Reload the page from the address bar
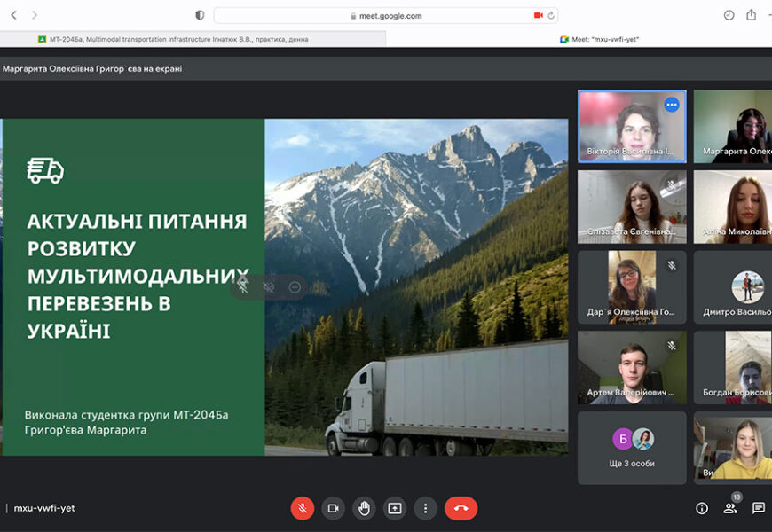The image size is (772, 532). coord(551,15)
